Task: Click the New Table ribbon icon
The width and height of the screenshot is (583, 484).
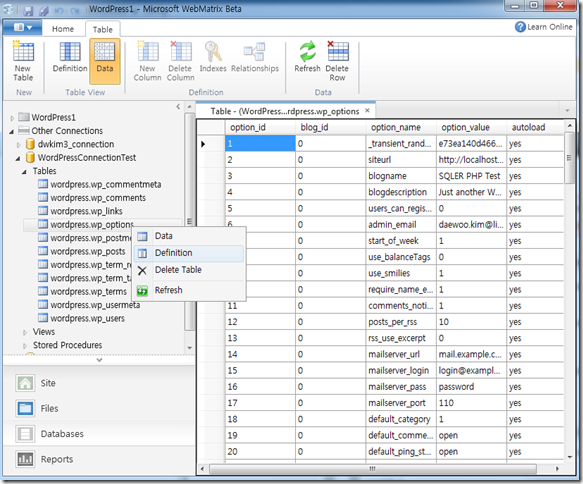Action: [23, 61]
